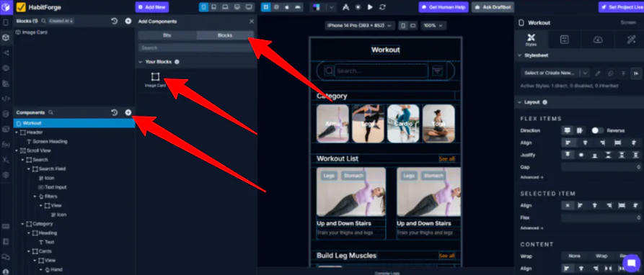Select the Image Card block in Your Blocks
Viewport: 644px width, 275px height.
[155, 79]
